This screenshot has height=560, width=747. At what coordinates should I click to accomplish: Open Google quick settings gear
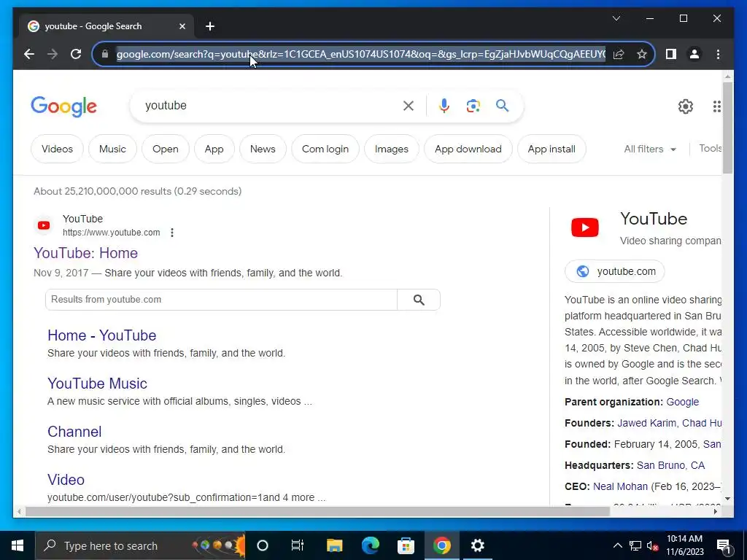click(x=686, y=106)
